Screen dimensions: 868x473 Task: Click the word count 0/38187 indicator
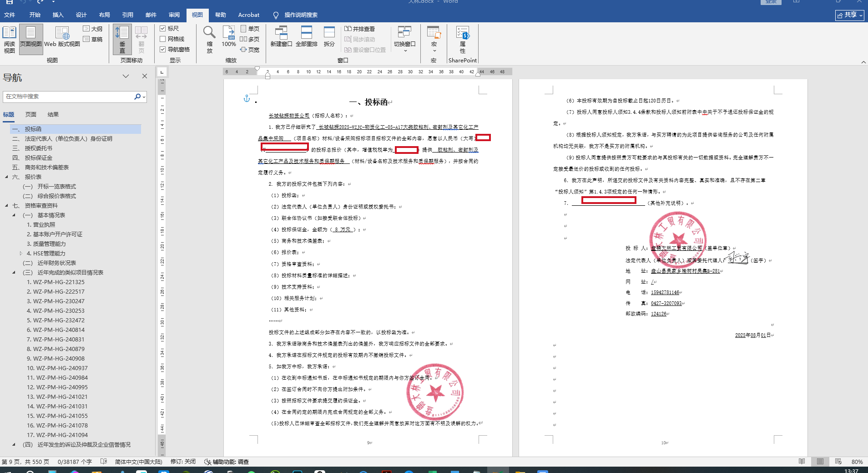click(75, 462)
